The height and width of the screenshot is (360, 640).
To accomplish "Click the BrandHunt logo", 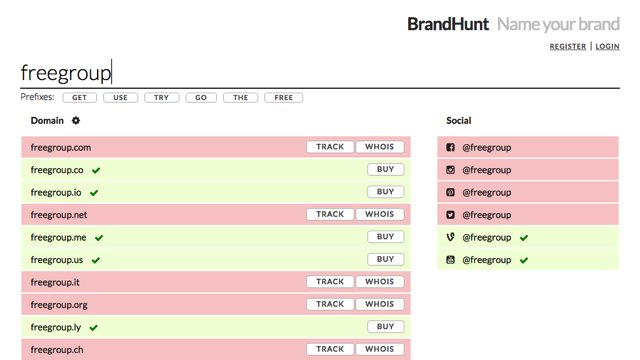I will pos(448,24).
